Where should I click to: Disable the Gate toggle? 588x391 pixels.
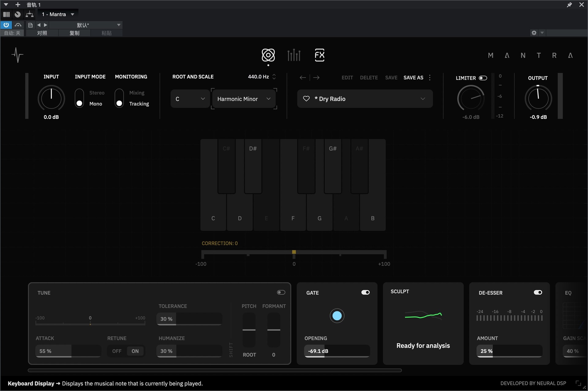[x=365, y=292]
